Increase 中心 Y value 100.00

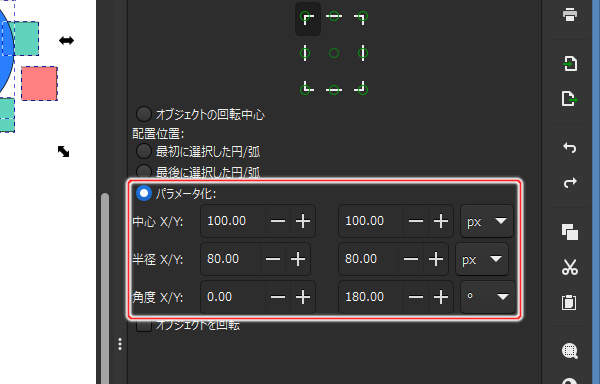[x=440, y=221]
